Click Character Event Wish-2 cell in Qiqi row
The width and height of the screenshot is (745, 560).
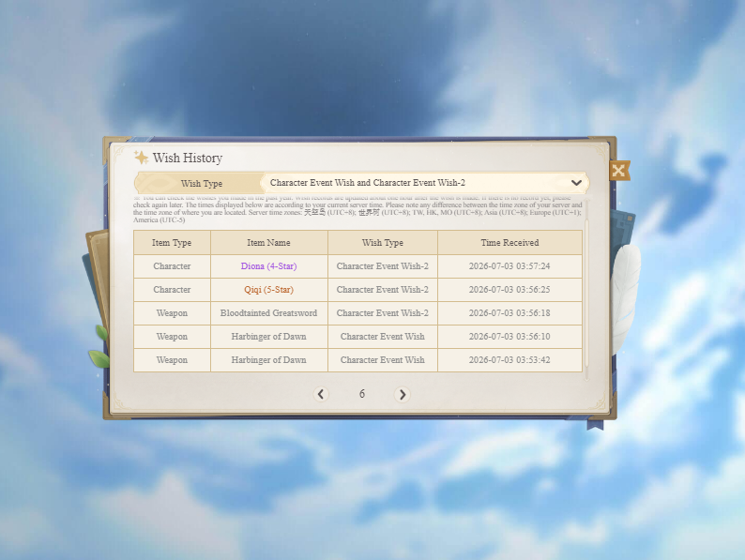click(x=383, y=290)
